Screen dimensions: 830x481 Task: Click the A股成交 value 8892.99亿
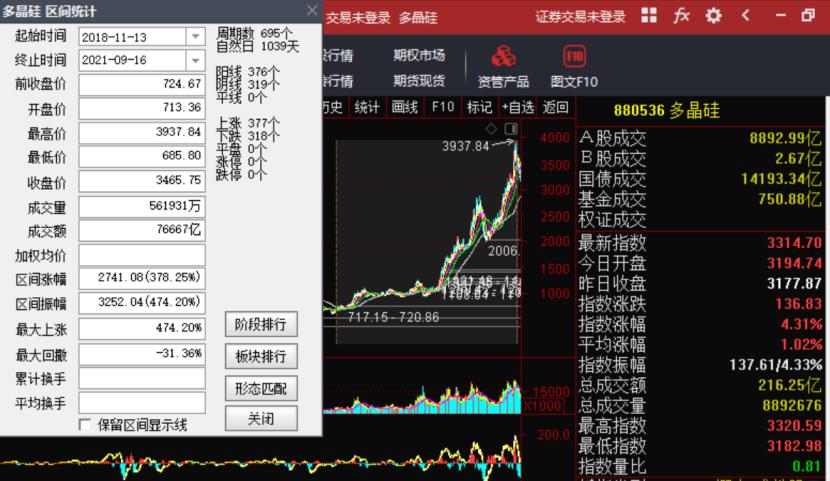784,138
